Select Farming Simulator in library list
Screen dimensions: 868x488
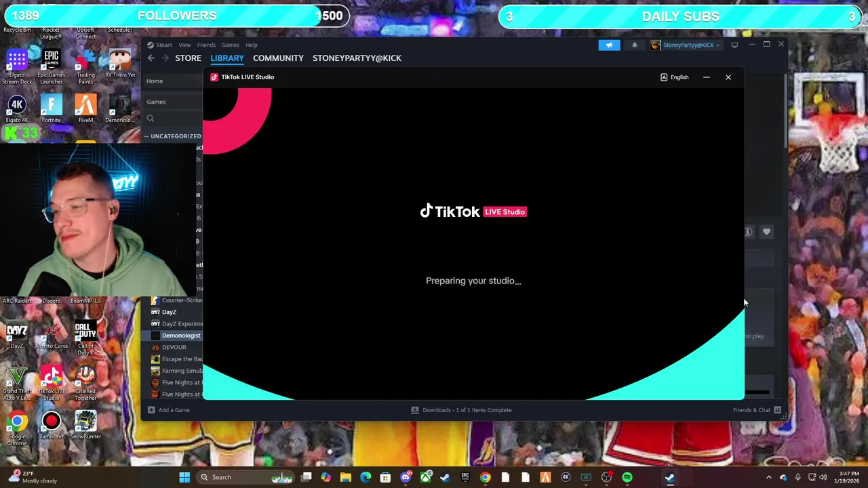pyautogui.click(x=177, y=371)
